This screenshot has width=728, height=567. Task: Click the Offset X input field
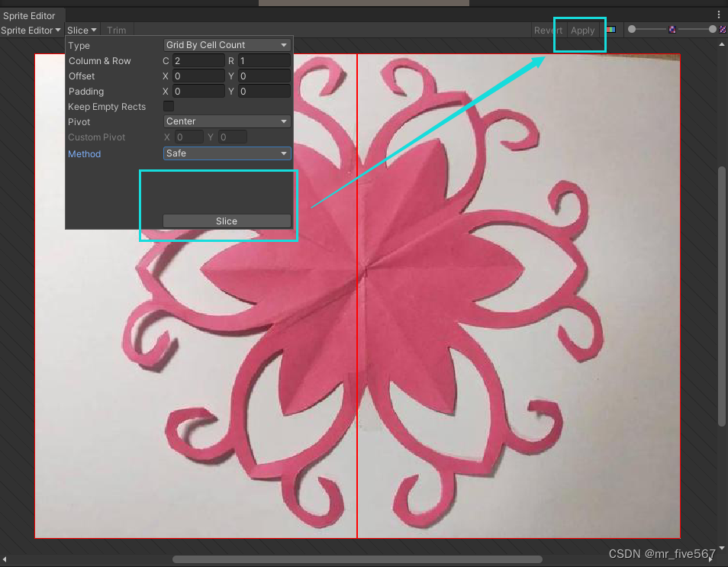coord(198,76)
